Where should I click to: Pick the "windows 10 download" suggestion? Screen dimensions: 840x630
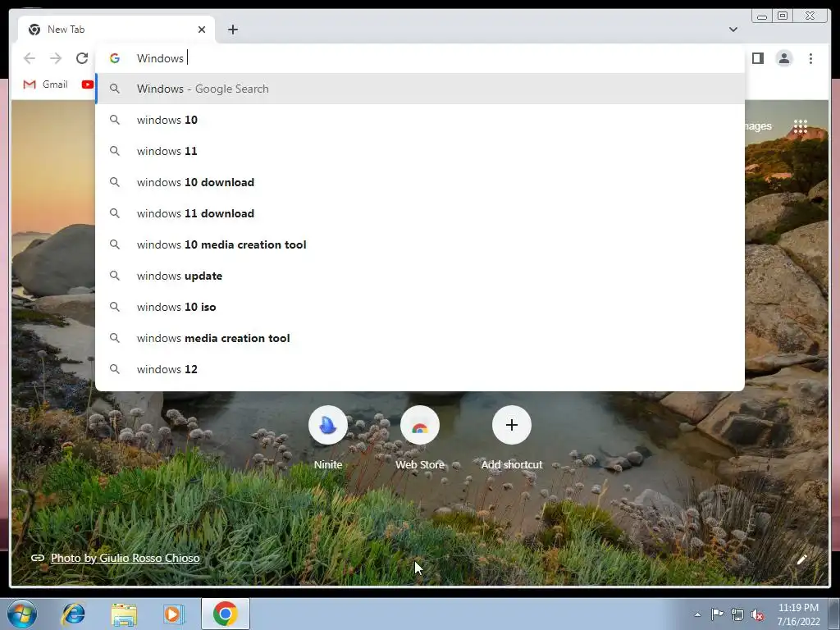[x=420, y=182]
